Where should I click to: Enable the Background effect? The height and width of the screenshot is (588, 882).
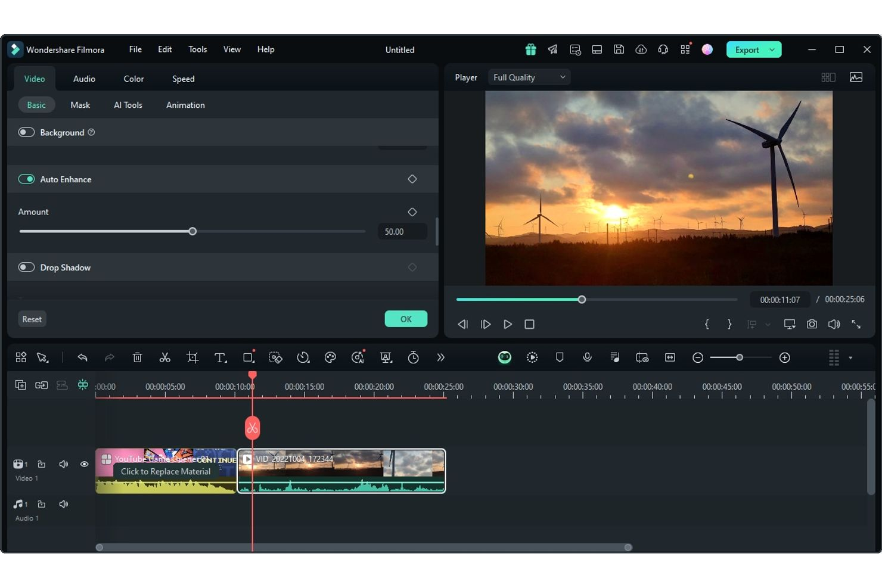coord(26,132)
